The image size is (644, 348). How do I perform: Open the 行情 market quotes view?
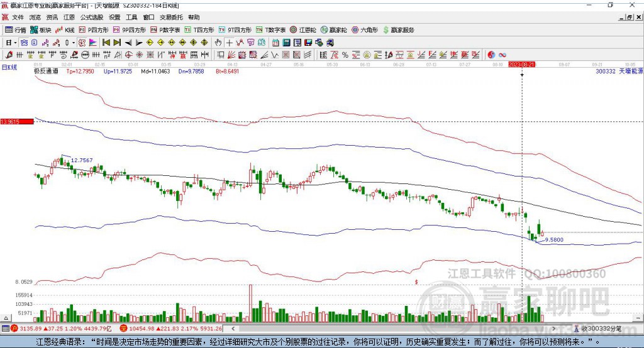pos(15,30)
